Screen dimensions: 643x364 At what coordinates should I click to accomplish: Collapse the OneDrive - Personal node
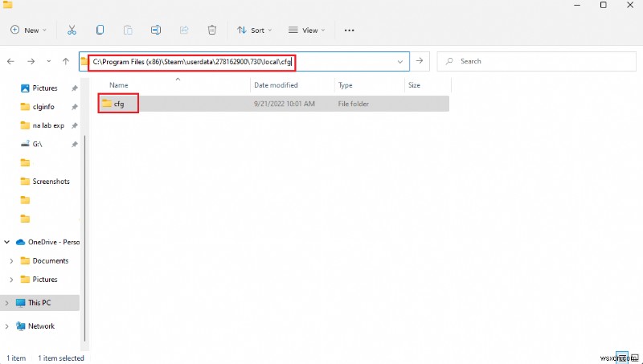click(x=7, y=242)
